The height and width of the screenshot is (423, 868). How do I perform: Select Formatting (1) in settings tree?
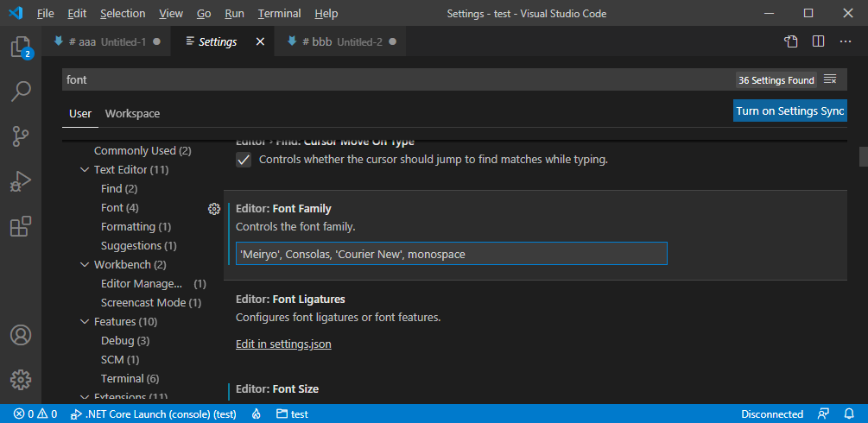(x=136, y=226)
